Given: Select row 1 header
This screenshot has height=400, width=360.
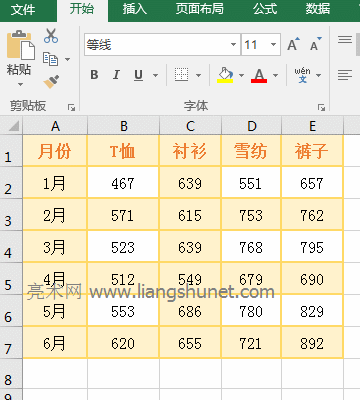Looking at the screenshot, I should pos(11,151).
